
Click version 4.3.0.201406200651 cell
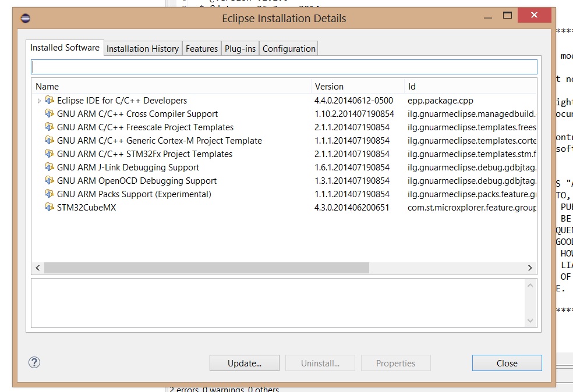point(352,207)
